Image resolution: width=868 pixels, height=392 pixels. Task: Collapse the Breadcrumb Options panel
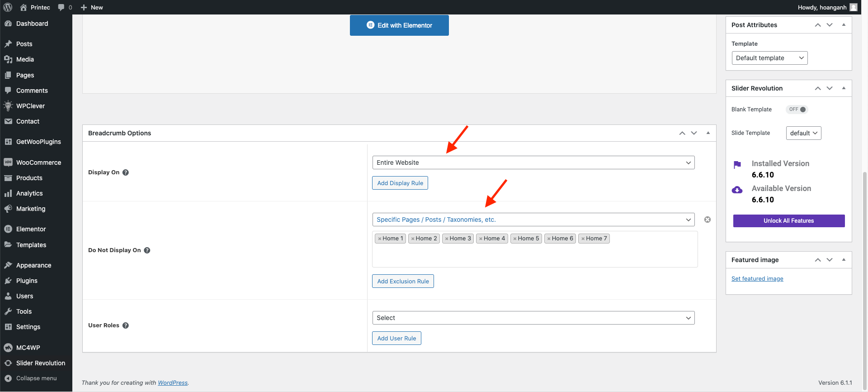click(x=708, y=133)
